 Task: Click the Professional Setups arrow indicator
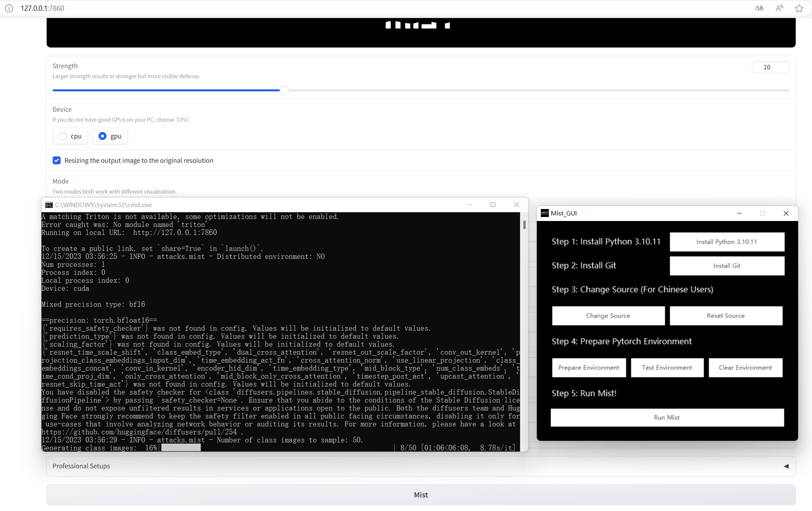tap(786, 466)
